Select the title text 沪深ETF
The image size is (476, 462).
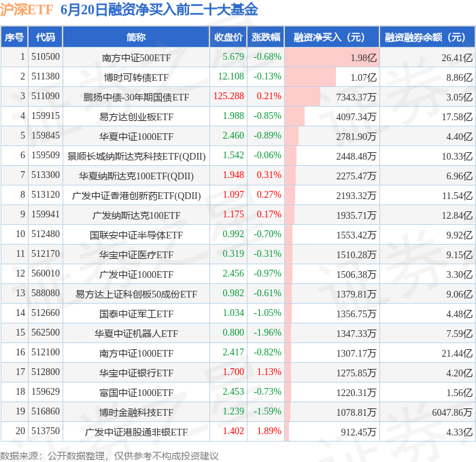[27, 10]
